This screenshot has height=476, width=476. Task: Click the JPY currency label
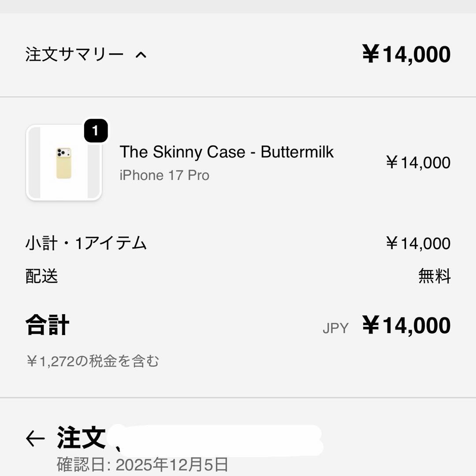click(335, 327)
